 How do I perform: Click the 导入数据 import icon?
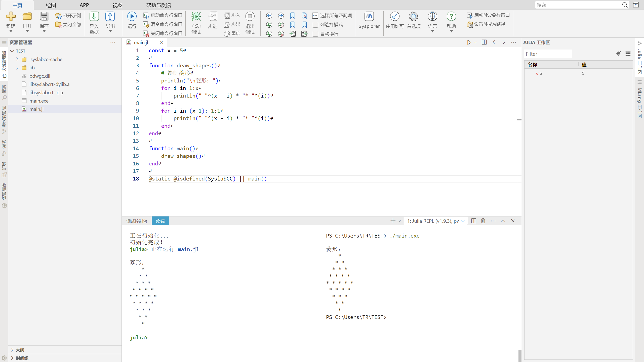(94, 17)
